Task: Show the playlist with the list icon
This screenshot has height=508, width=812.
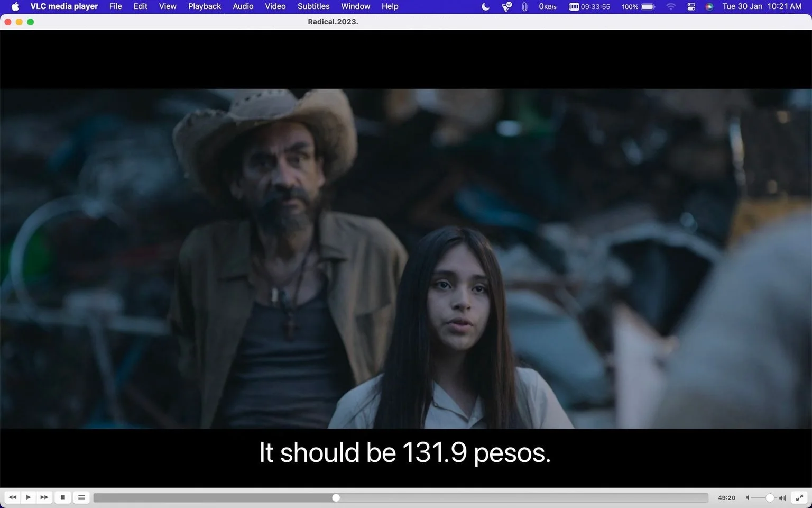Action: click(x=81, y=497)
